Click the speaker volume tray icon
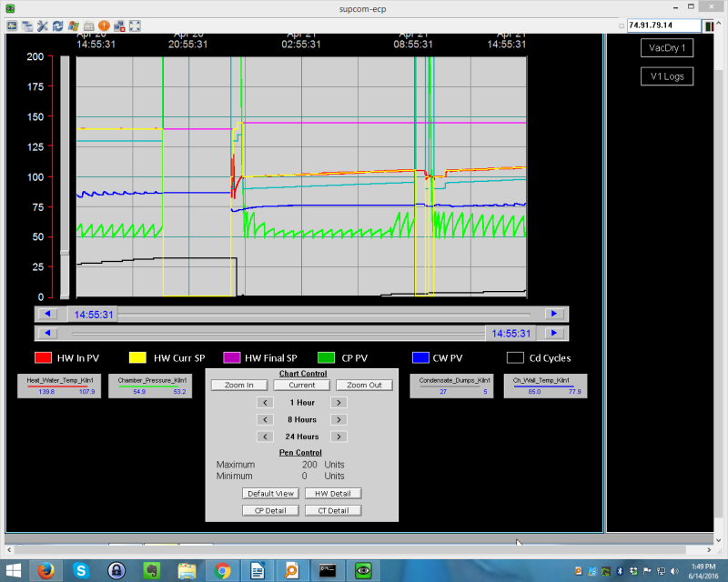This screenshot has width=728, height=582. point(674,571)
